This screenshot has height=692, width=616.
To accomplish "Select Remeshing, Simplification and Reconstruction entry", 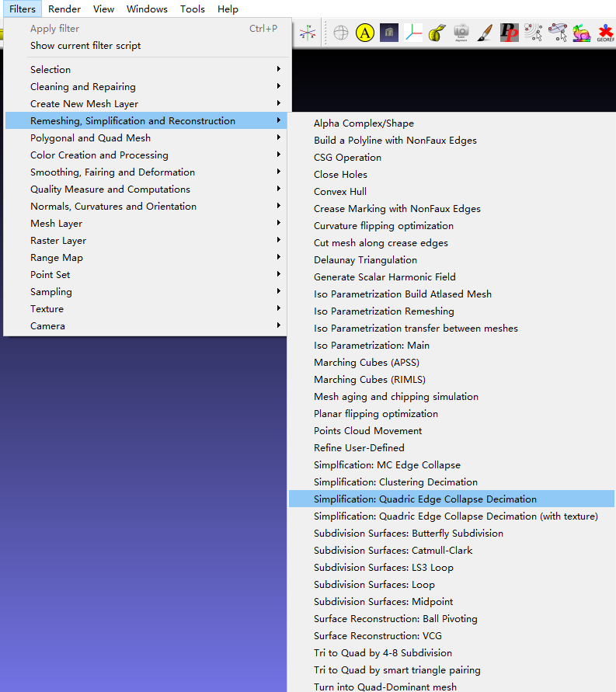I will pyautogui.click(x=145, y=120).
